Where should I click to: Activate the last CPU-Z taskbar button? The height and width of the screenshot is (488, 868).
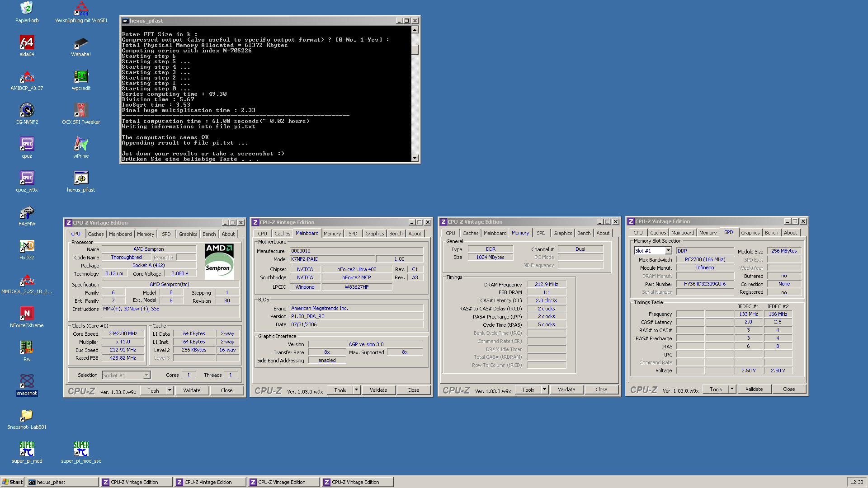(357, 482)
